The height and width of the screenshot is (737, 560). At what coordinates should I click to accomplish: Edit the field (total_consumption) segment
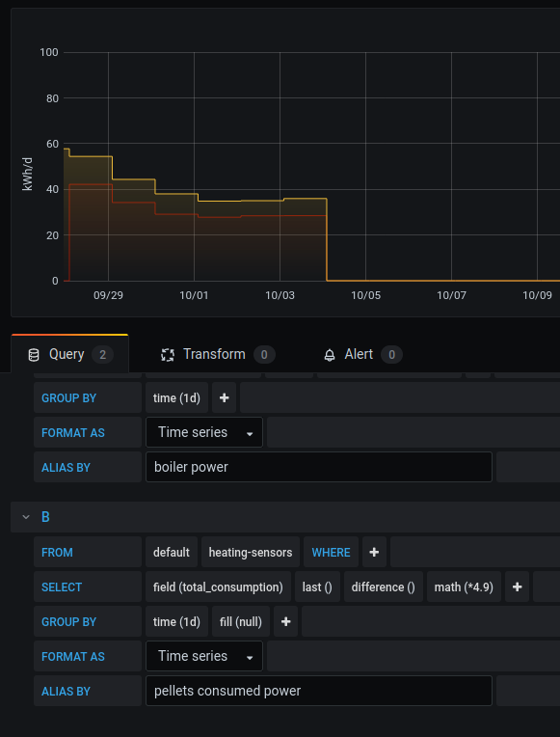point(218,587)
